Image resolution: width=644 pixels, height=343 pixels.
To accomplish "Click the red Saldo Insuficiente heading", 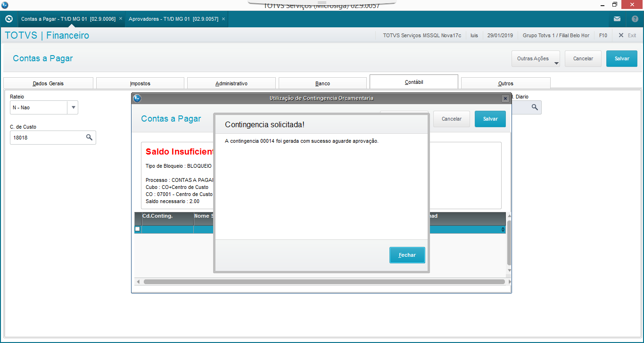I will point(180,152).
